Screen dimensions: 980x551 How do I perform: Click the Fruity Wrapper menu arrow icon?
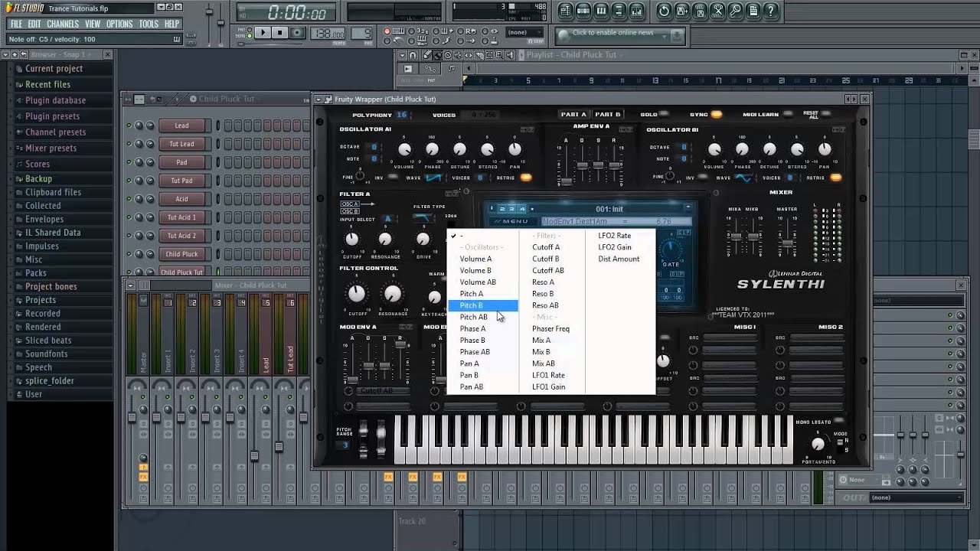[320, 99]
